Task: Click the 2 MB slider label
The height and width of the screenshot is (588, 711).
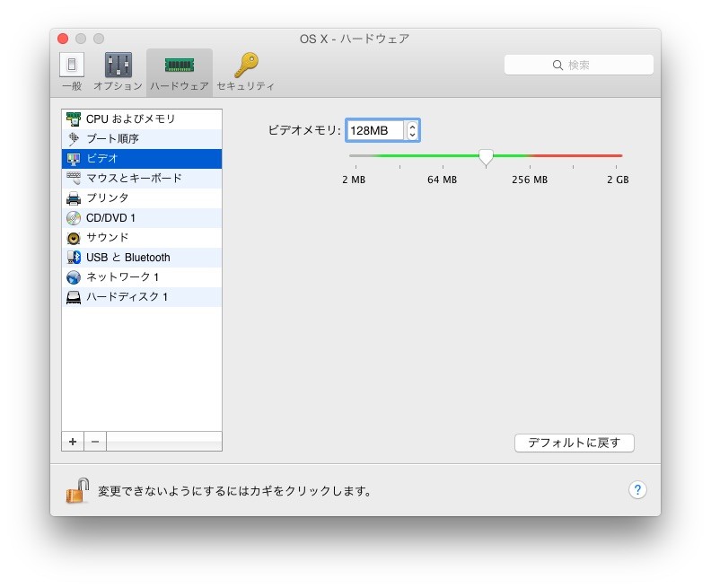Action: pyautogui.click(x=354, y=180)
